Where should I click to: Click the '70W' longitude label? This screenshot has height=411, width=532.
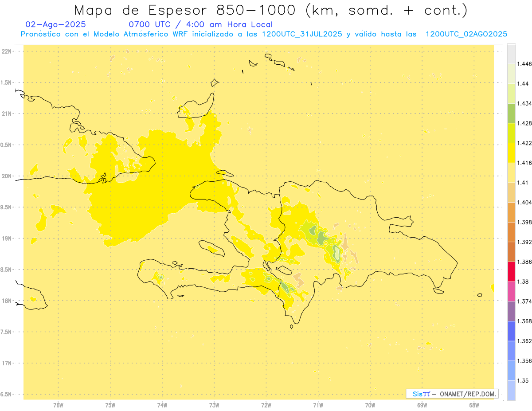tap(370, 405)
